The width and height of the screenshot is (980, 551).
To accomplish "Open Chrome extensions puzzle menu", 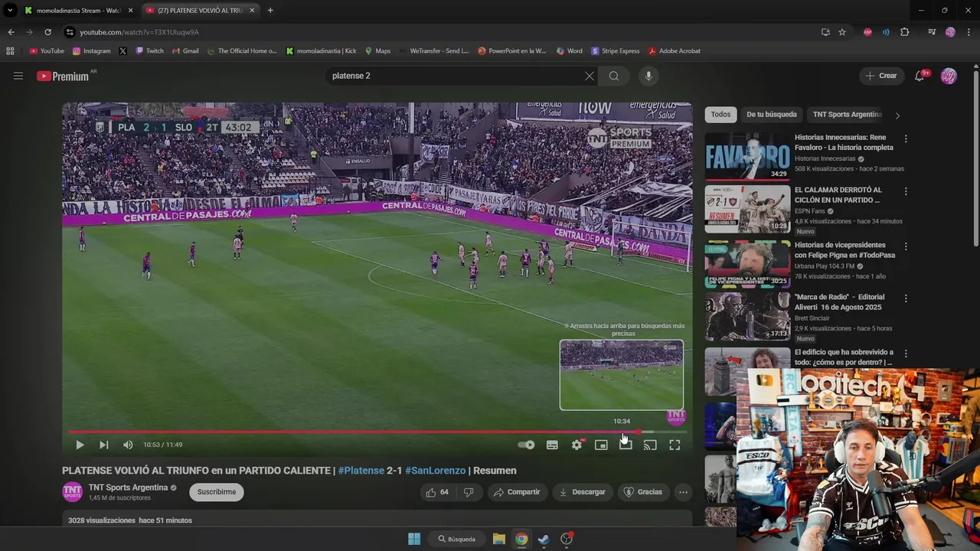I will [x=905, y=32].
